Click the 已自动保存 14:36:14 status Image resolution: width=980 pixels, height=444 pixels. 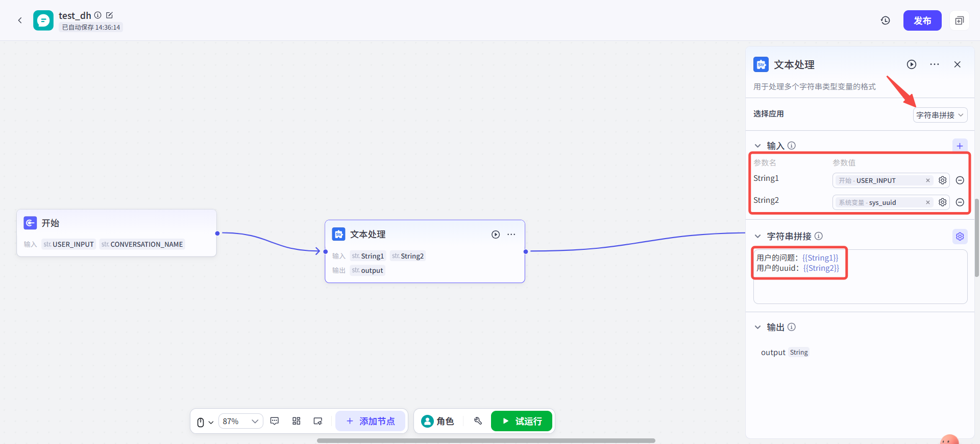coord(91,28)
